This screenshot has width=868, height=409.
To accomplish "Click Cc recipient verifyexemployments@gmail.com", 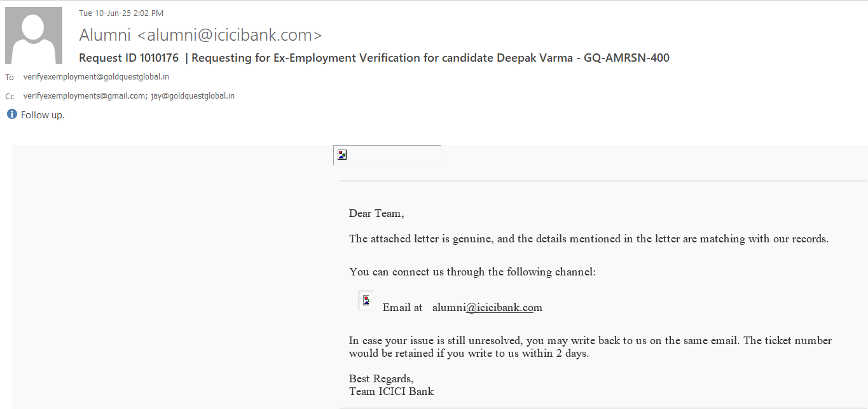I will tap(84, 96).
